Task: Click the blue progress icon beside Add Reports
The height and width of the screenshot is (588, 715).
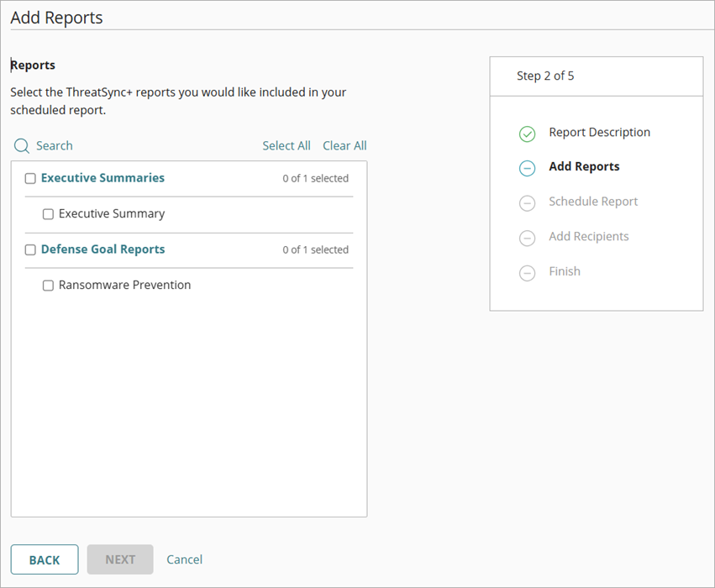Action: tap(527, 168)
